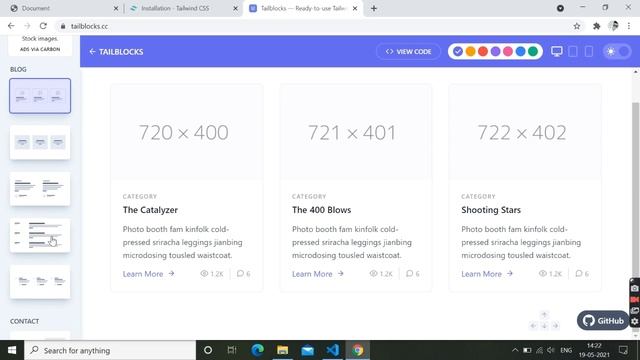Image resolution: width=640 pixels, height=360 pixels.
Task: Click the 720 × 400 placeholder image
Action: (x=187, y=132)
